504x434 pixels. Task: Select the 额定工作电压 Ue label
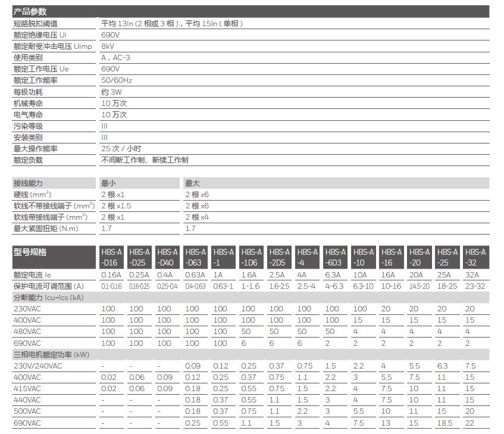pyautogui.click(x=41, y=69)
